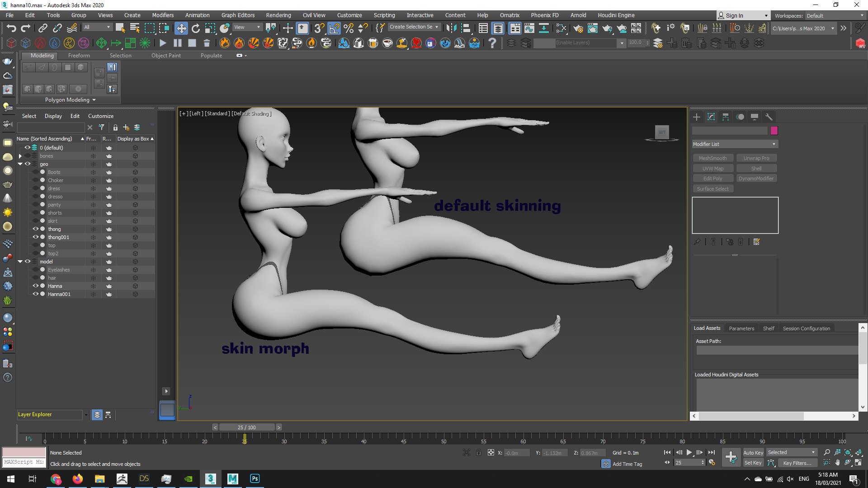Switch to the Modify panel tab icon

pyautogui.click(x=711, y=117)
